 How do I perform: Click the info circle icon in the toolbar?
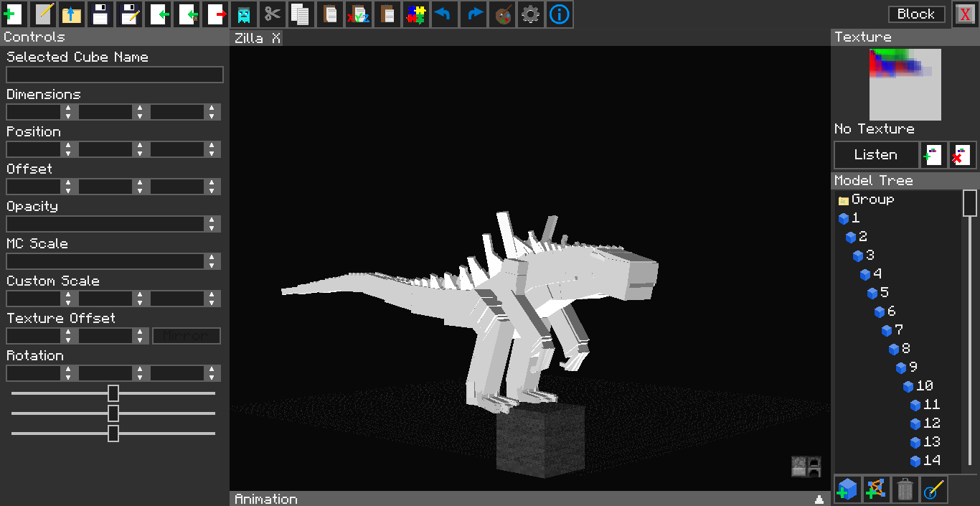[x=559, y=14]
